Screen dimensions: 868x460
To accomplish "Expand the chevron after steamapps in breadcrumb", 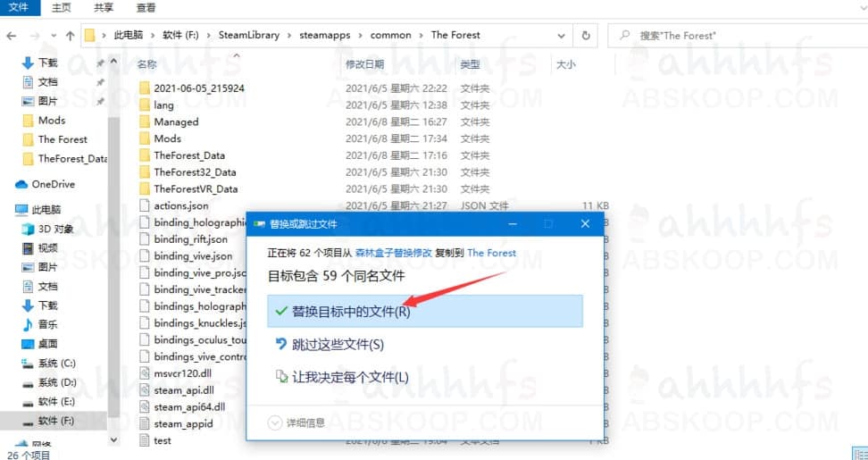I will pyautogui.click(x=361, y=36).
